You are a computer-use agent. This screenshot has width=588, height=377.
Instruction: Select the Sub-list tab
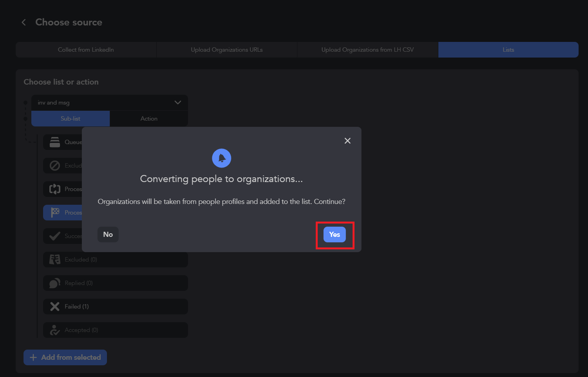coord(71,119)
